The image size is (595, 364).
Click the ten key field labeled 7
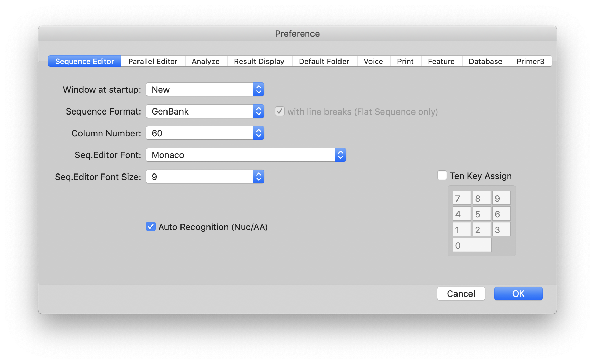point(462,198)
